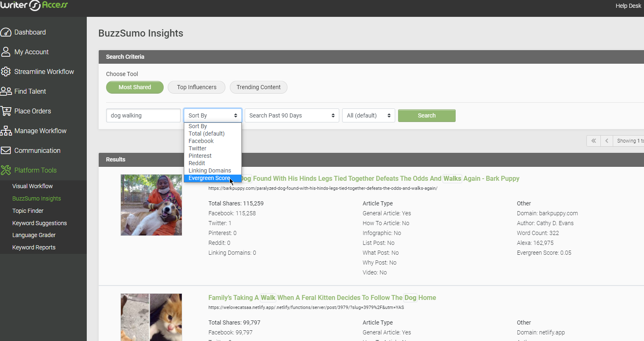This screenshot has width=644, height=341.
Task: Open BuzzSumo Insights submenu link
Action: (37, 198)
